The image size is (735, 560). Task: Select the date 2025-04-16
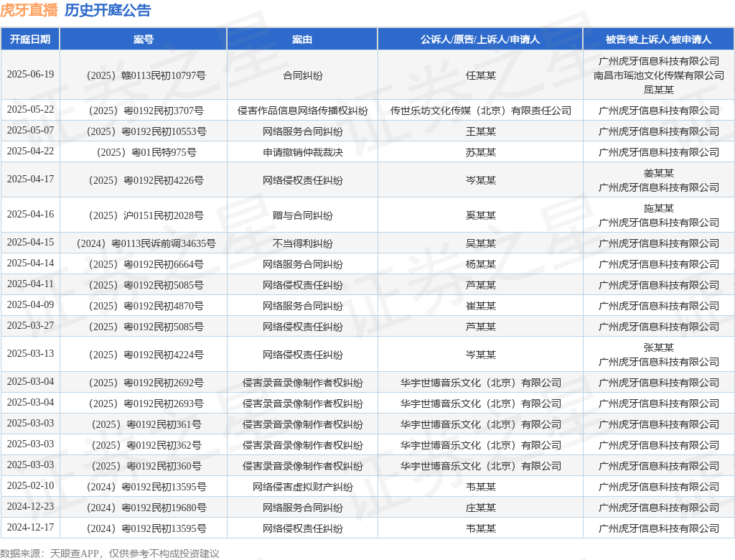(x=30, y=215)
